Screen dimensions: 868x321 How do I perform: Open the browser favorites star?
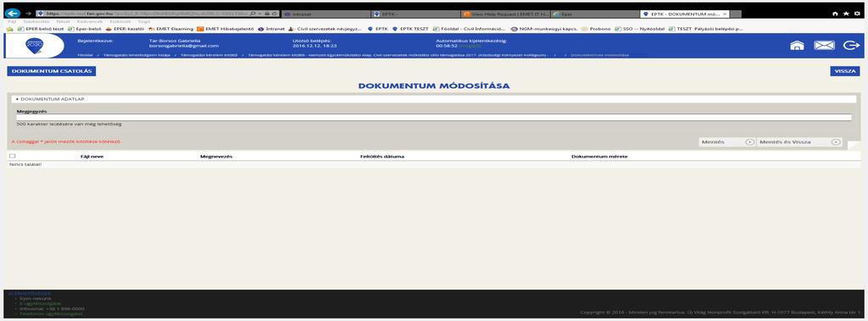(846, 14)
